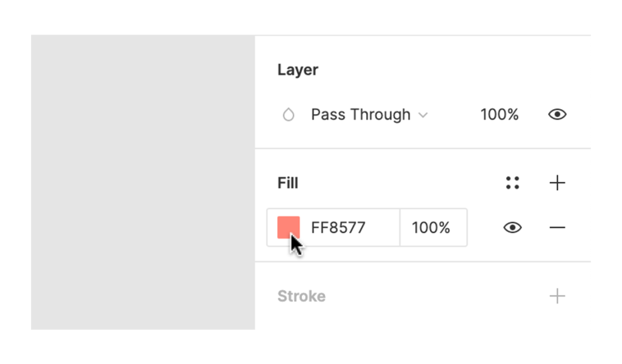The width and height of the screenshot is (622, 364).
Task: Add a new fill with plus icon
Action: pyautogui.click(x=557, y=183)
